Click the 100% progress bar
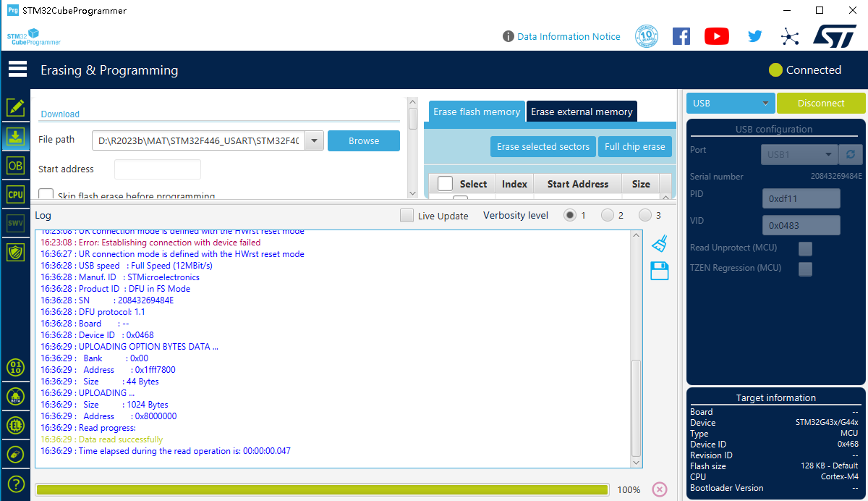This screenshot has height=501, width=868. (x=322, y=489)
